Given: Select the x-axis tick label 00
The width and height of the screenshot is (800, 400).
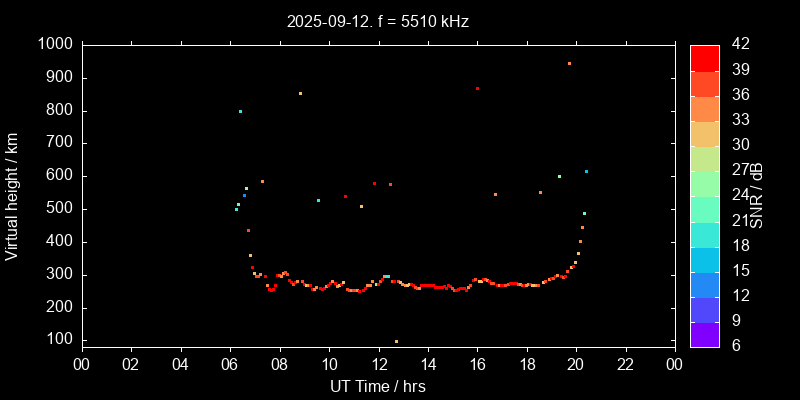Looking at the screenshot, I should pos(81,364).
